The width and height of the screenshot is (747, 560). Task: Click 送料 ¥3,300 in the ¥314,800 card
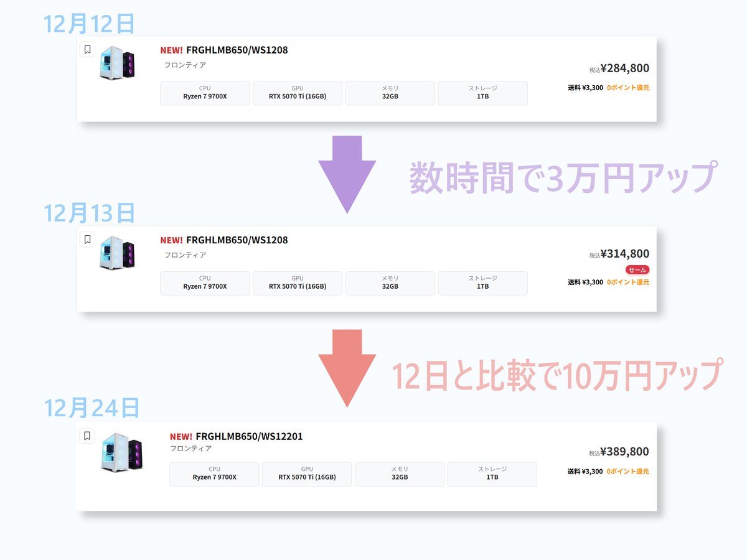click(585, 282)
